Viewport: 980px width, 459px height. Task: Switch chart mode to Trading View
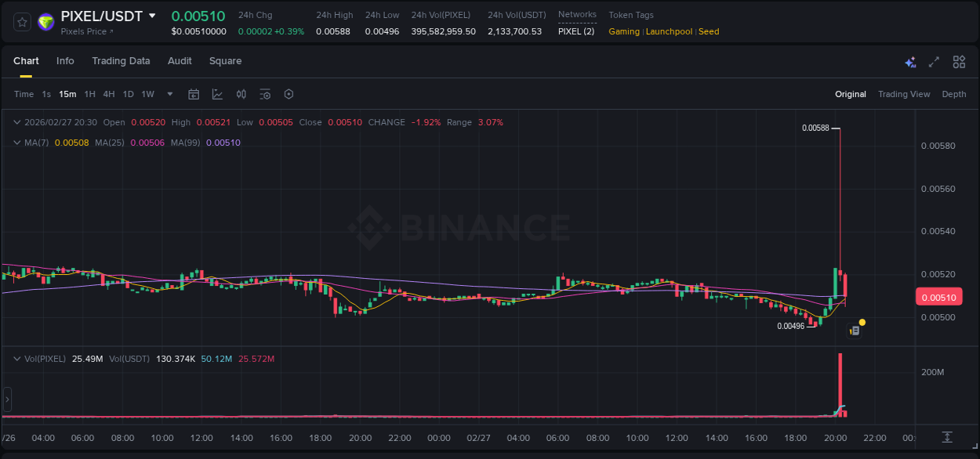point(904,94)
